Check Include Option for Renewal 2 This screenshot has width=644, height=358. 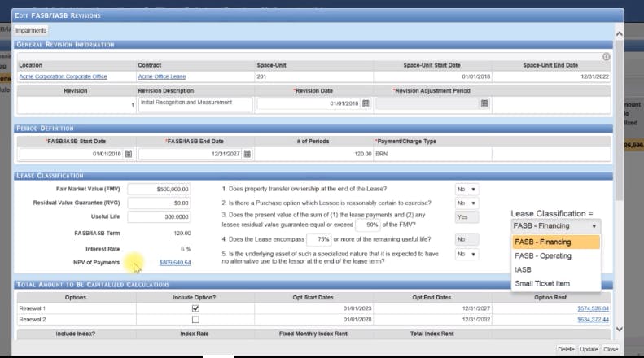[x=195, y=319]
